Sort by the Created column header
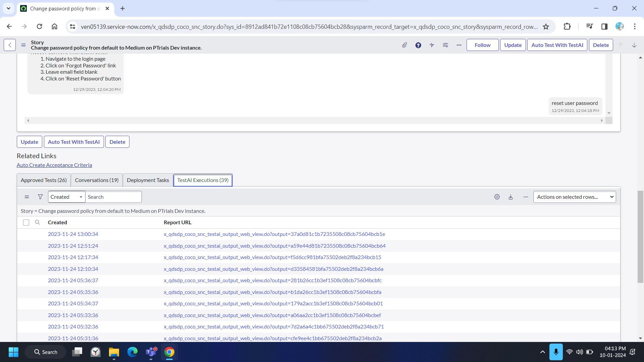The height and width of the screenshot is (362, 644). 57,222
